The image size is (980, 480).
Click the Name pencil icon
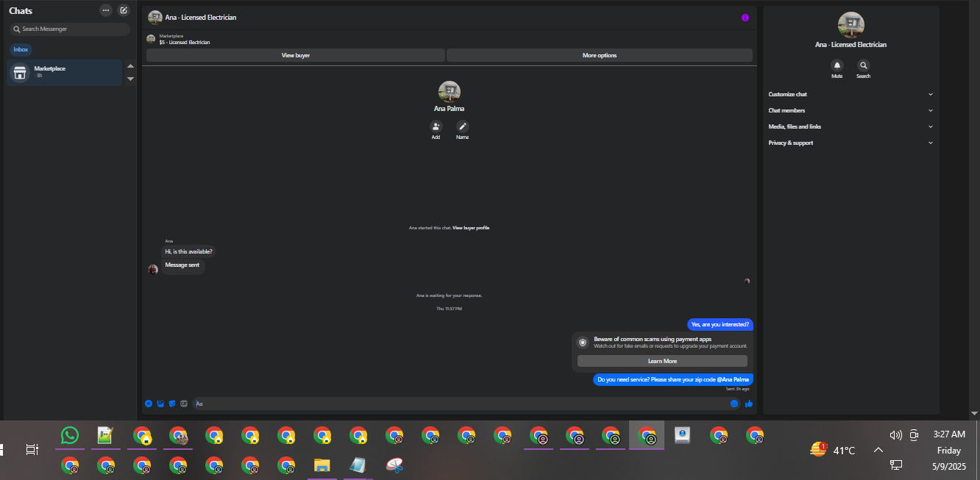pos(462,126)
